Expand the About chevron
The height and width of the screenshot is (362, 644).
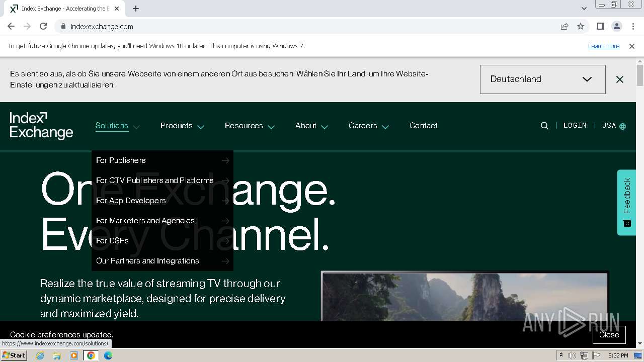pos(325,127)
